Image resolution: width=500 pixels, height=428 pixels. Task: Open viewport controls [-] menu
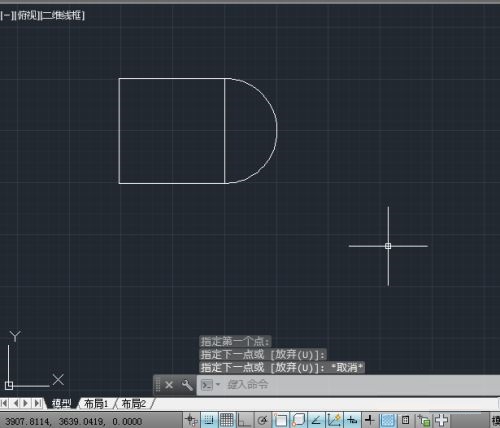click(x=7, y=15)
